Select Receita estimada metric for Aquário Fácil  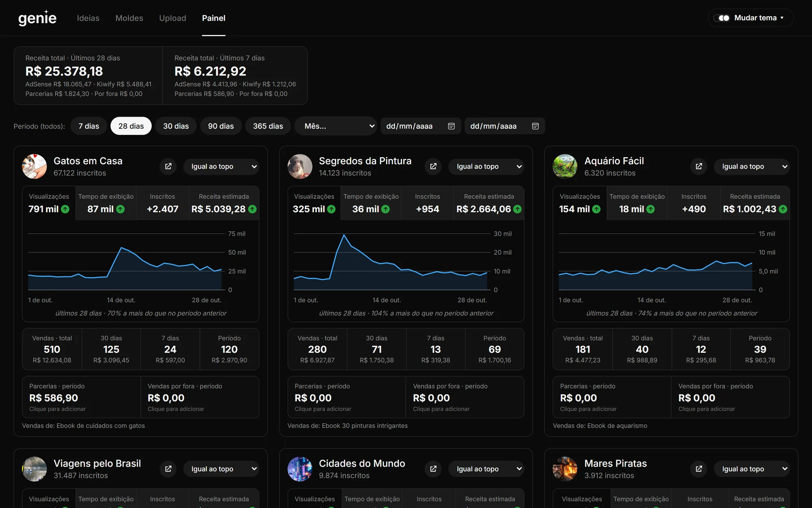pyautogui.click(x=755, y=203)
